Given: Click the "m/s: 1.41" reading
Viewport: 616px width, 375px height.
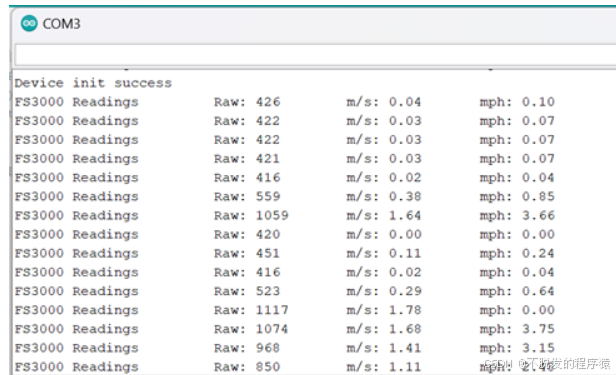Looking at the screenshot, I should tap(383, 348).
